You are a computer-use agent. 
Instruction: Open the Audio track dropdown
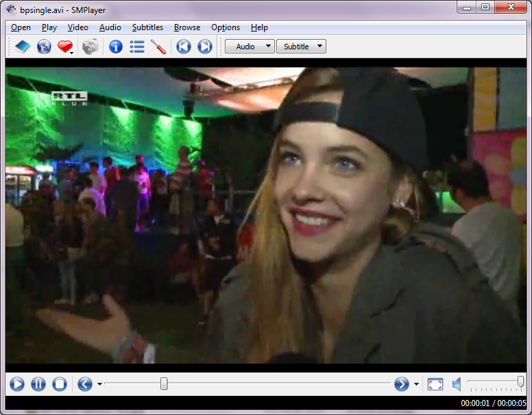click(x=250, y=47)
